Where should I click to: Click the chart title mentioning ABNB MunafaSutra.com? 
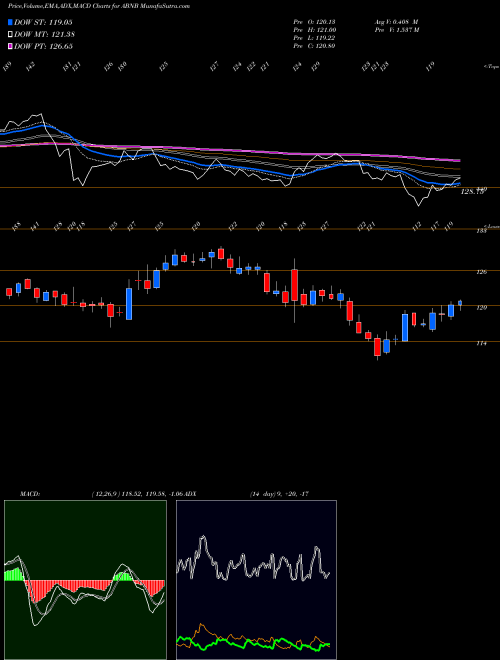pos(99,6)
